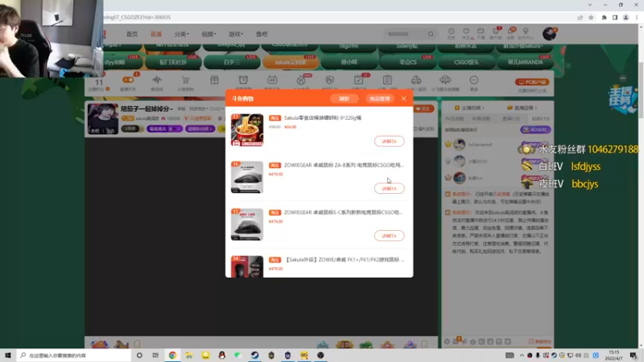Open the ZA-B series mouse thumbnail
Viewport: 644px width, 362px height.
[x=247, y=177]
